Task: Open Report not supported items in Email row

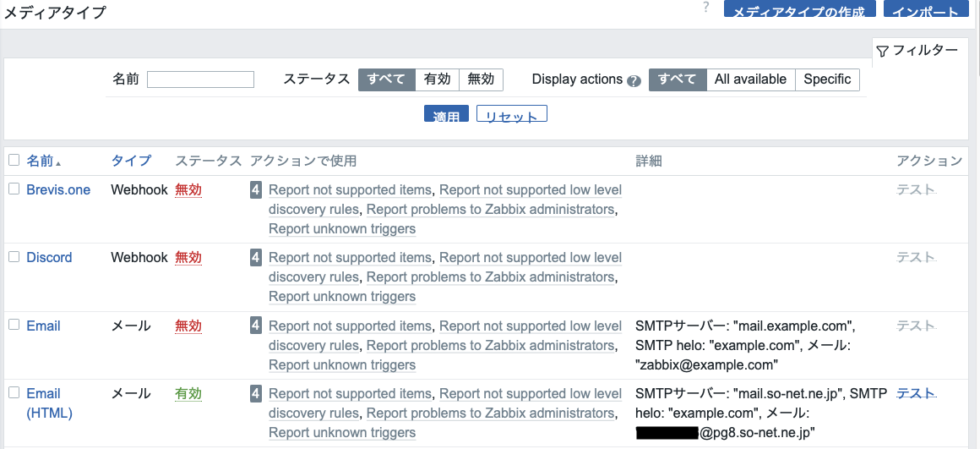Action: pyautogui.click(x=350, y=326)
